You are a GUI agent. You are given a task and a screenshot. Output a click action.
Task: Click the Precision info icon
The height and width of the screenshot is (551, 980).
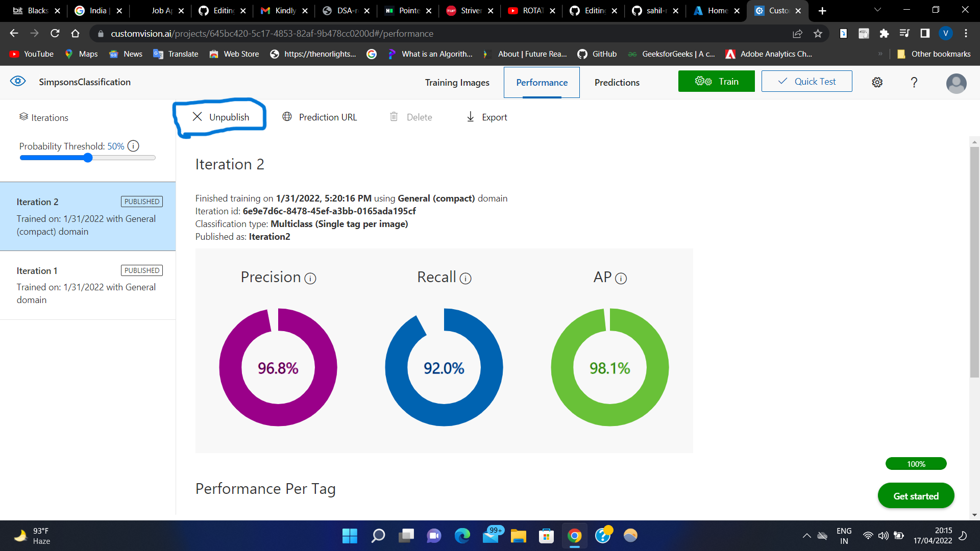pos(310,278)
